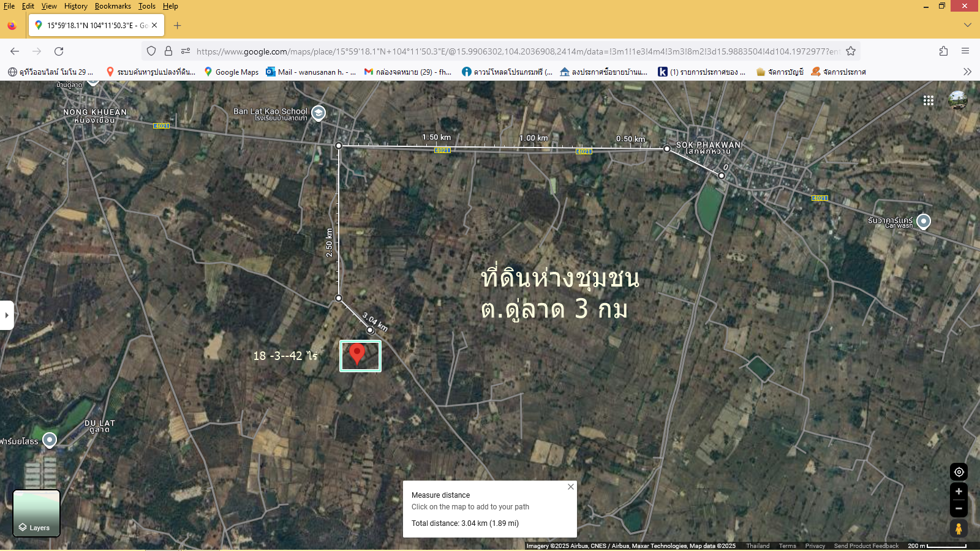Screen dimensions: 980x551
Task: Reload the current page
Action: click(x=59, y=51)
